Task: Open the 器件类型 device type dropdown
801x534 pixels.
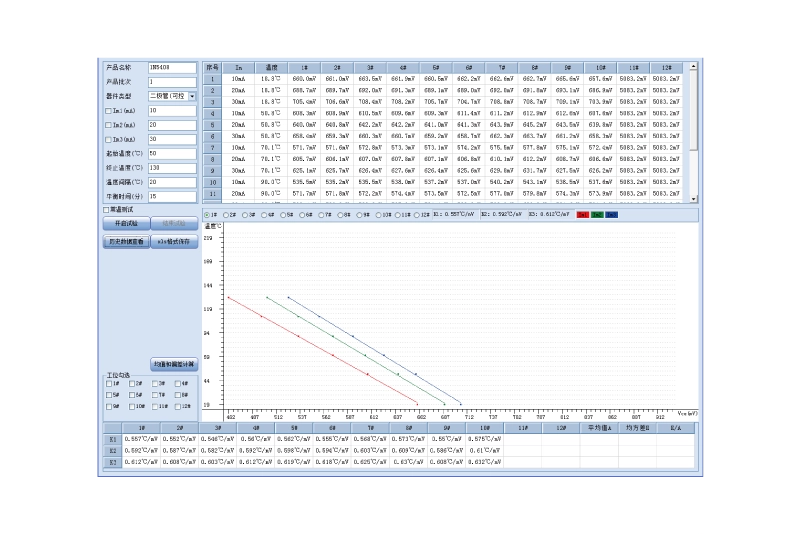Action: pyautogui.click(x=192, y=96)
